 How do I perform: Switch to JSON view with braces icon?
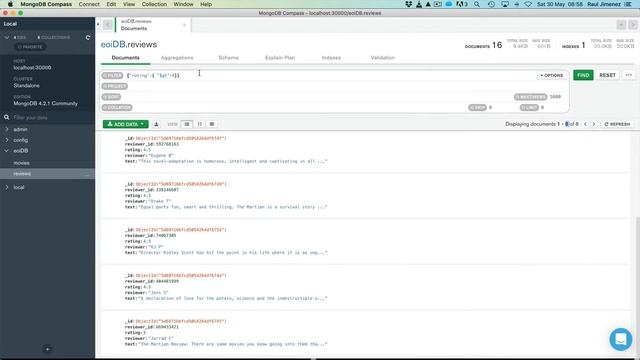click(200, 124)
